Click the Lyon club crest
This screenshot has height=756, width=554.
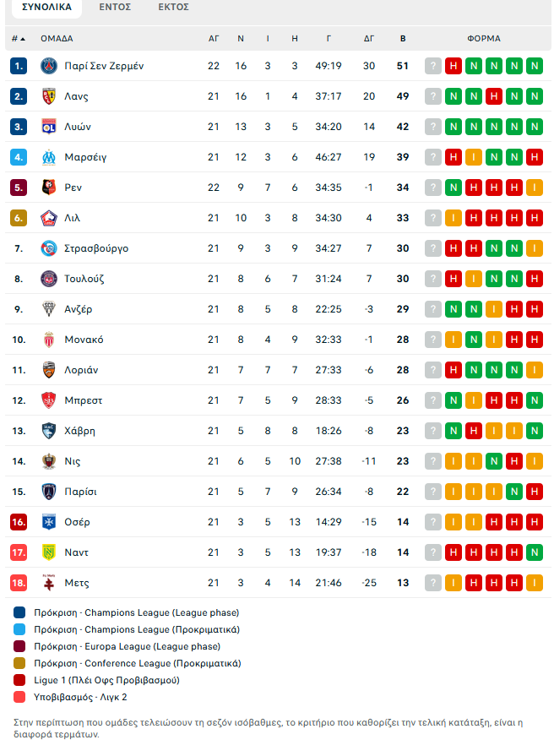[x=48, y=127]
